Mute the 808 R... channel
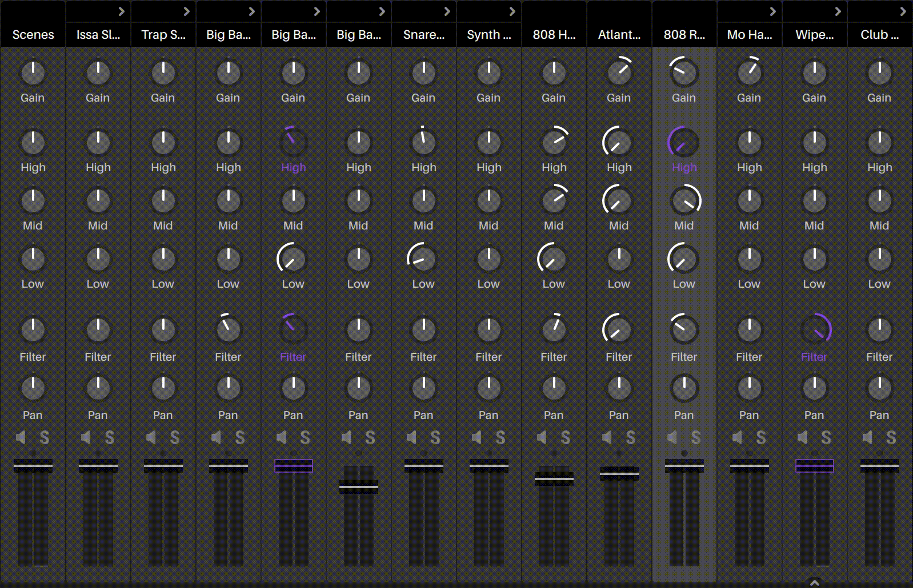This screenshot has height=588, width=913. click(672, 438)
